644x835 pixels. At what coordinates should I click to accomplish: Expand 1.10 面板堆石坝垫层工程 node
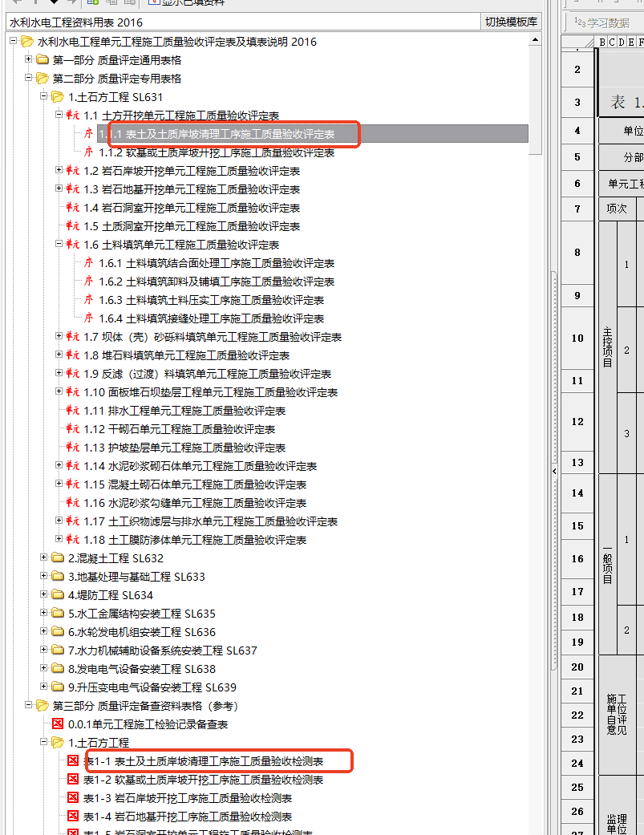pos(59,391)
